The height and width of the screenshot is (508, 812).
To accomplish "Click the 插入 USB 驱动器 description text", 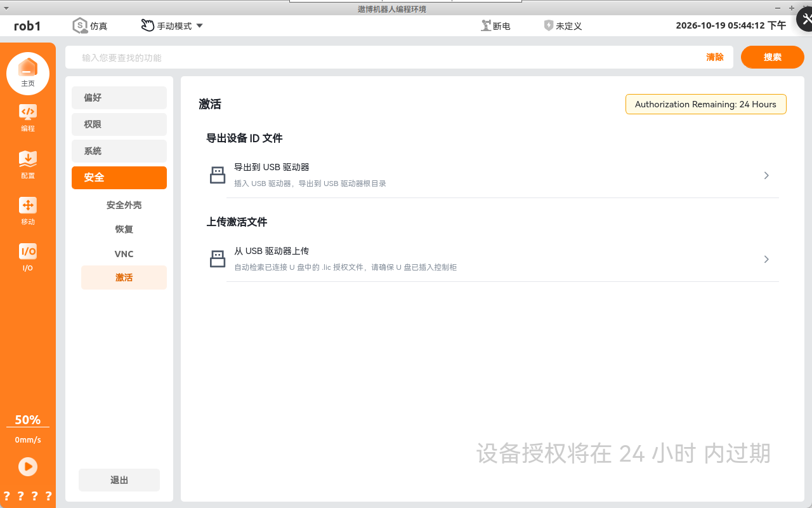I will [310, 184].
